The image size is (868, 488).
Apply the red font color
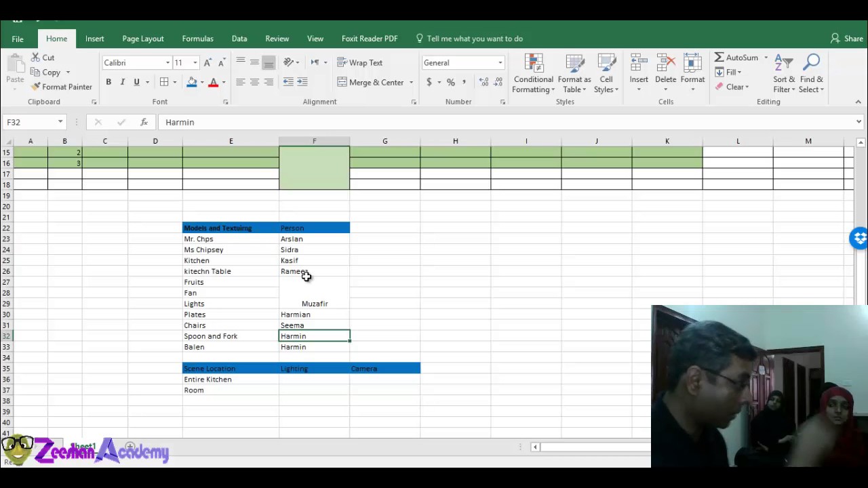[213, 82]
